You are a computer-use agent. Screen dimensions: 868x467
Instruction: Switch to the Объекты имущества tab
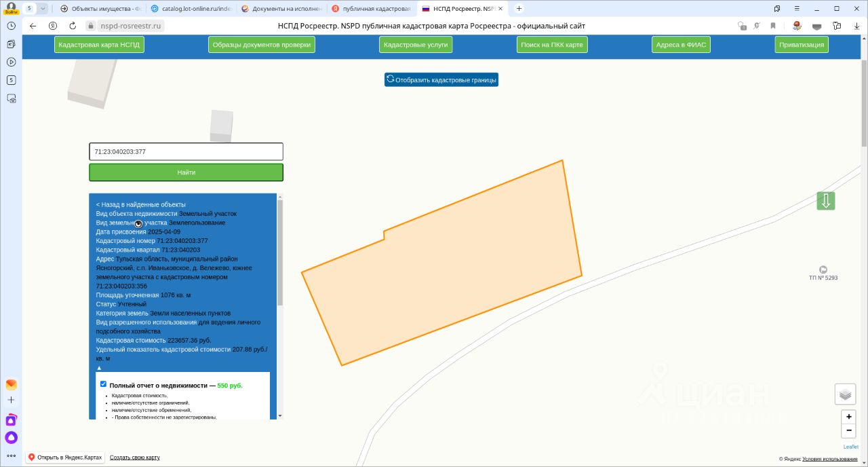click(x=100, y=8)
